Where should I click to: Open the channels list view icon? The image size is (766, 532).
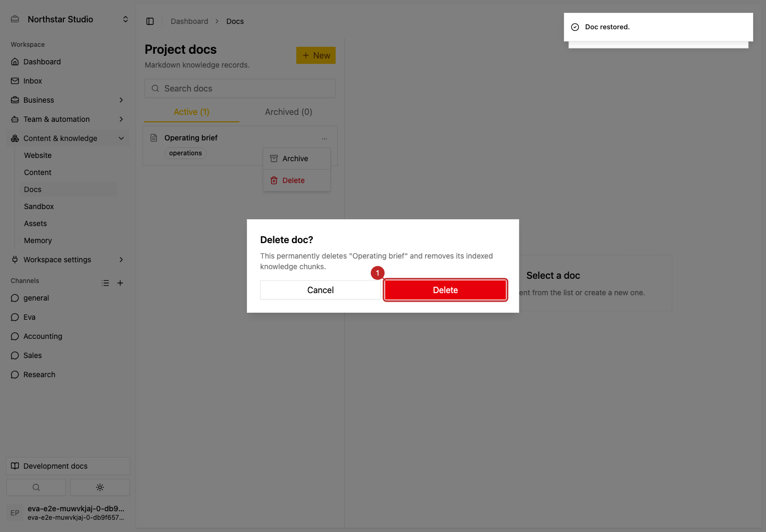pyautogui.click(x=105, y=283)
